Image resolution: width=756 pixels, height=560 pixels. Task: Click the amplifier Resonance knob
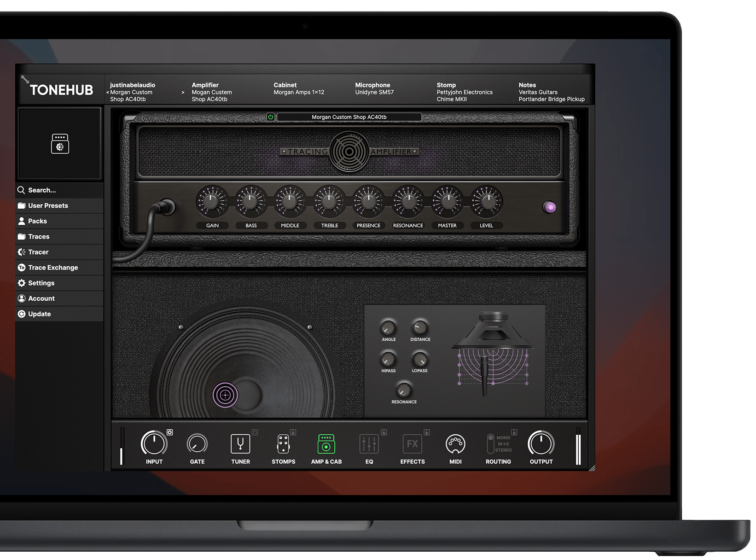click(x=408, y=201)
